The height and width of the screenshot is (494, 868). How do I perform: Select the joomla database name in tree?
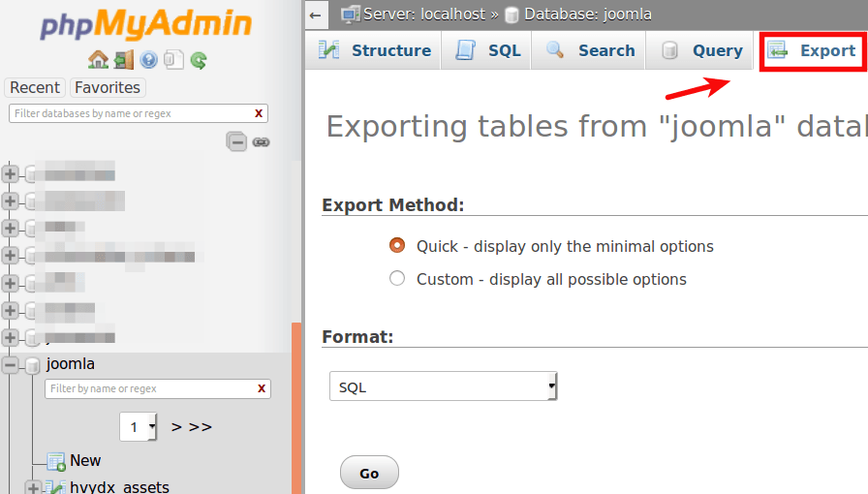pos(71,364)
